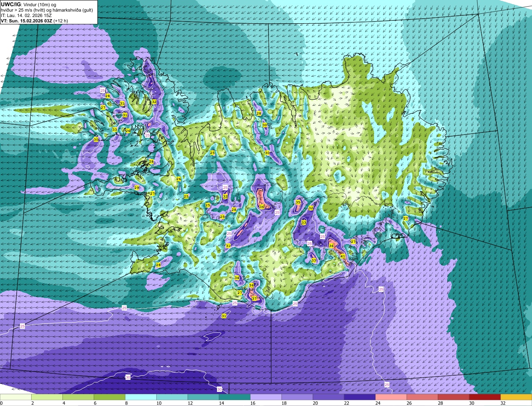Select the 2–4 m/s light yellow-green swatch
The height and width of the screenshot is (406, 532).
click(47, 397)
